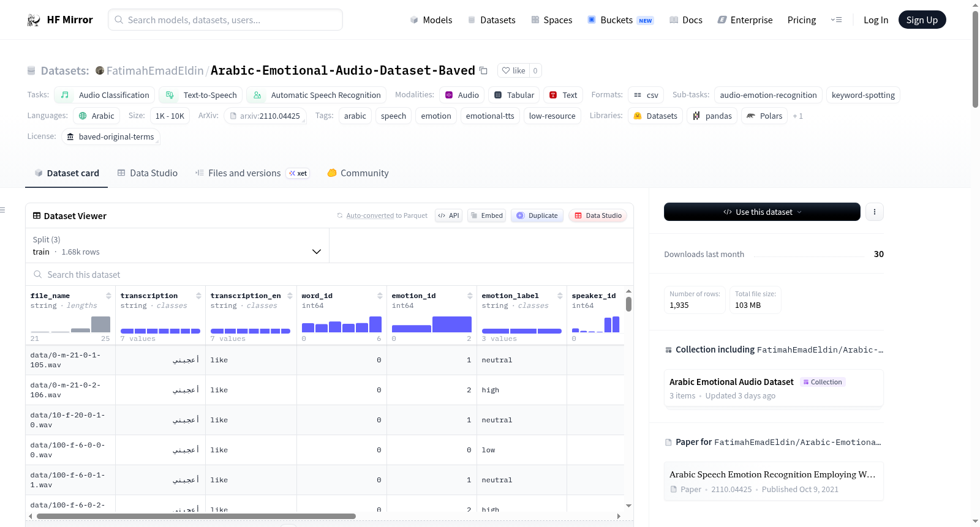
Task: Click the Embed button
Action: pos(486,215)
